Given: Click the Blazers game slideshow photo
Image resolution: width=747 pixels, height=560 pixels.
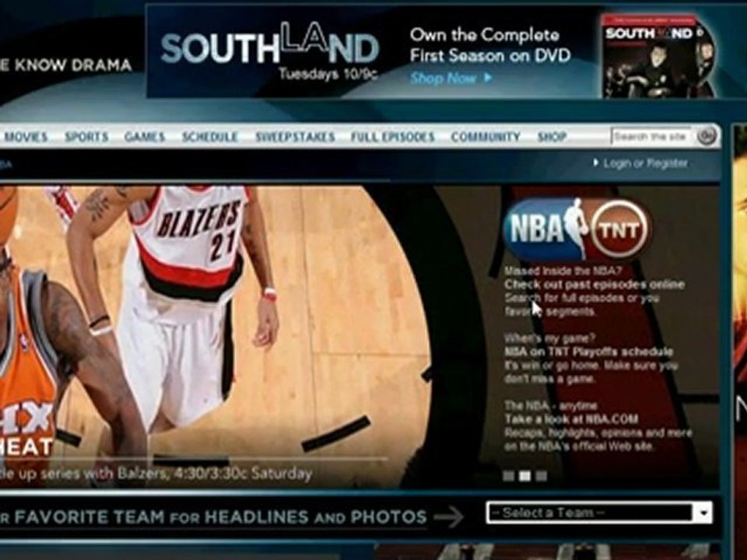Looking at the screenshot, I should (x=217, y=336).
